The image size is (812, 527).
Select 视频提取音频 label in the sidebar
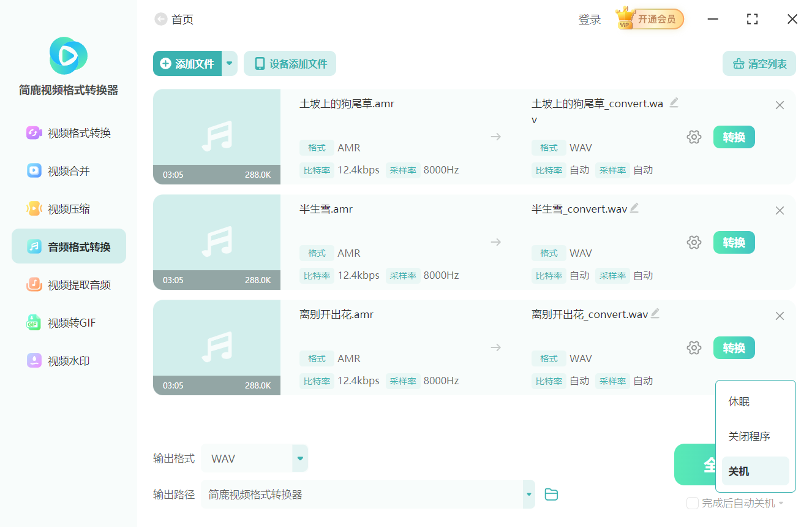[x=80, y=285]
